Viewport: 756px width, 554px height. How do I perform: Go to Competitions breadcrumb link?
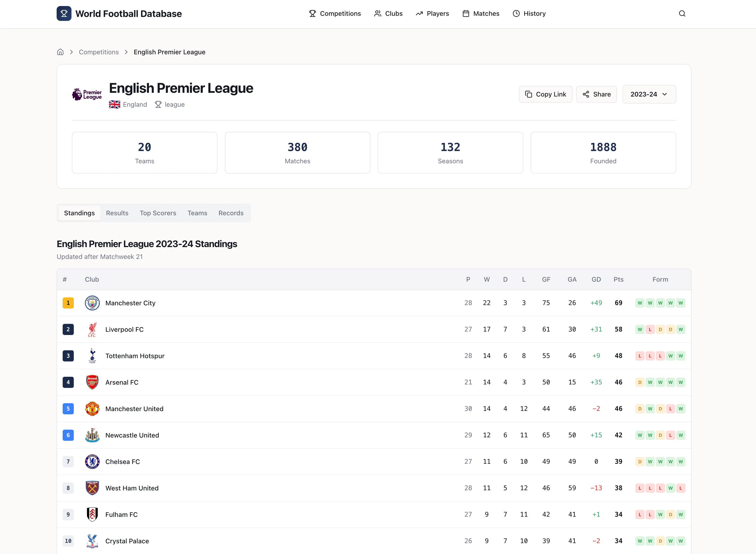(99, 52)
